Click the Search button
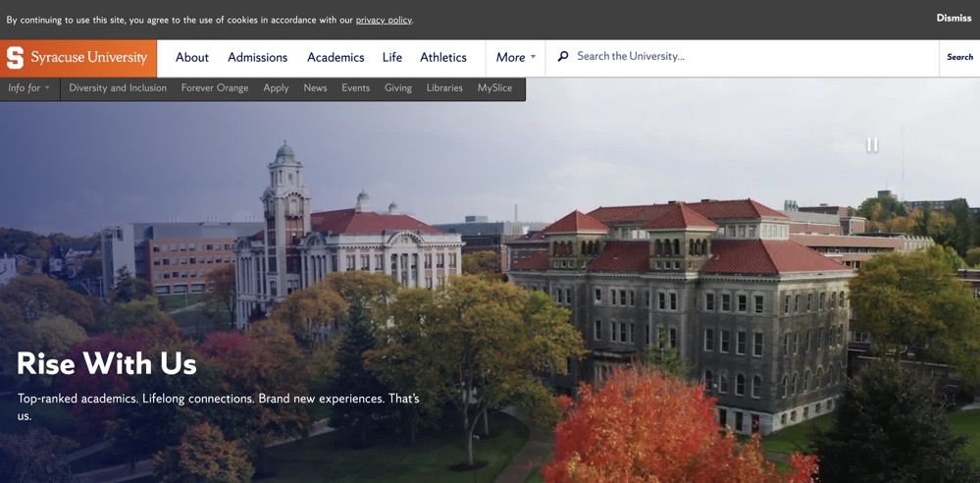 (959, 57)
